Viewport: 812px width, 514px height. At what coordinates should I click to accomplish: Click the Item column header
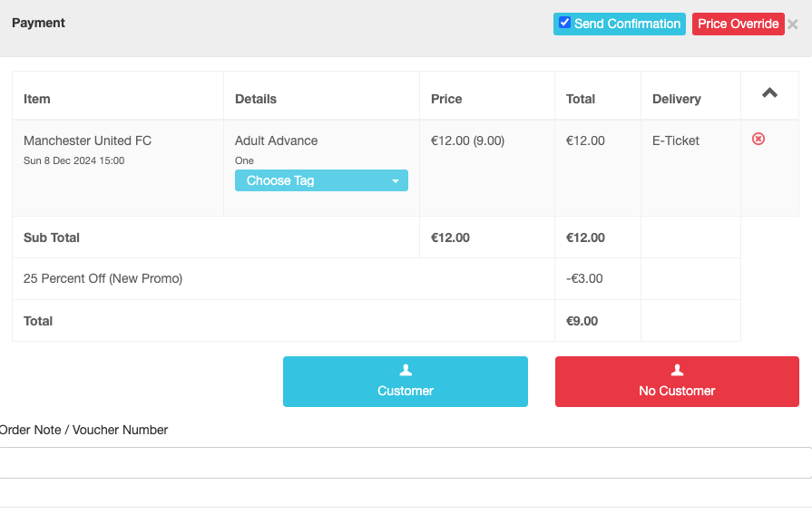37,99
